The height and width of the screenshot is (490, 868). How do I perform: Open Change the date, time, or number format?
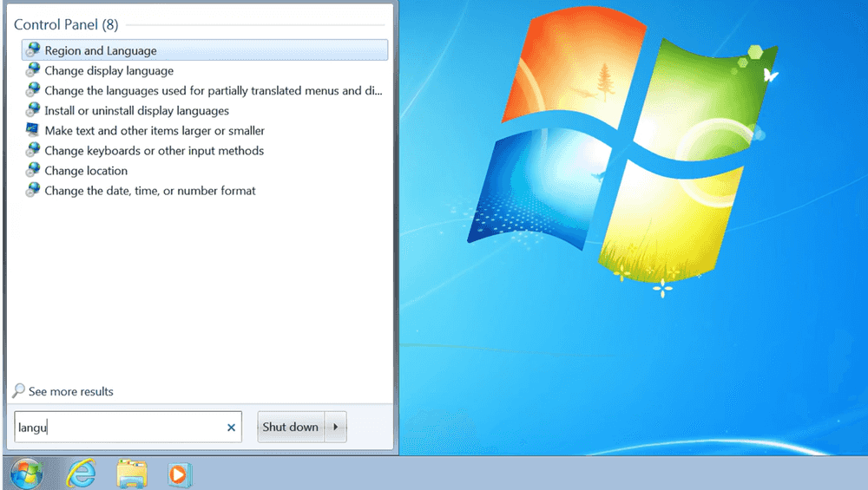tap(149, 191)
